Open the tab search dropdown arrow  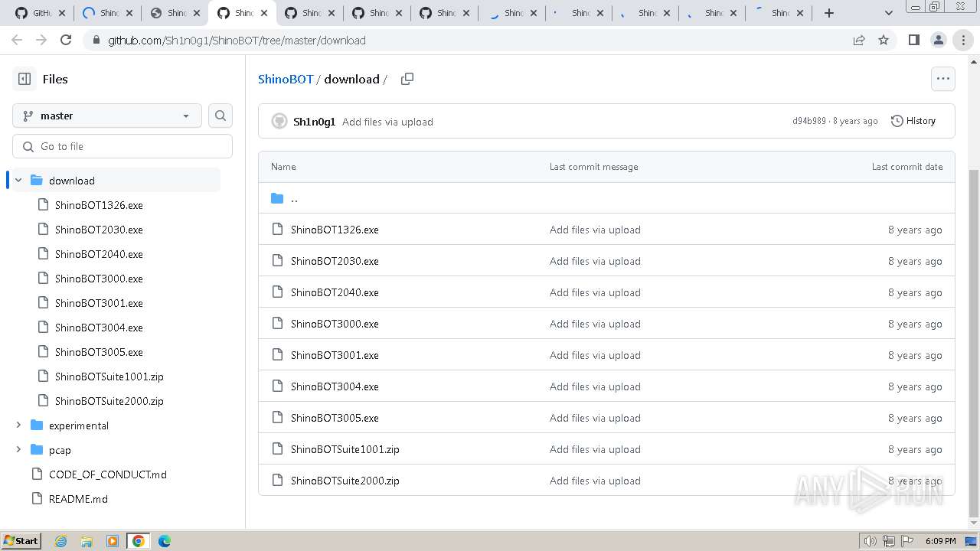coord(889,13)
